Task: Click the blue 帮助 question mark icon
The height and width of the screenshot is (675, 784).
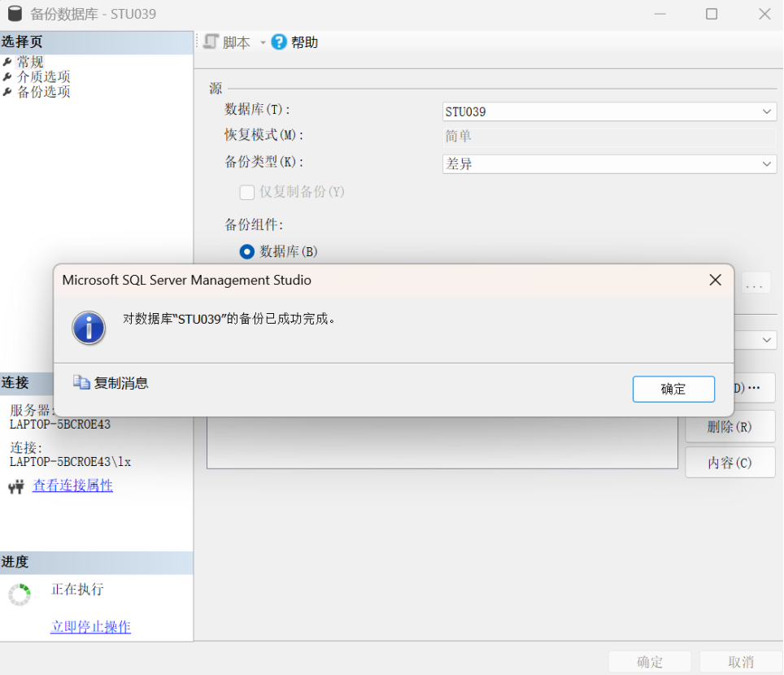Action: [x=278, y=42]
